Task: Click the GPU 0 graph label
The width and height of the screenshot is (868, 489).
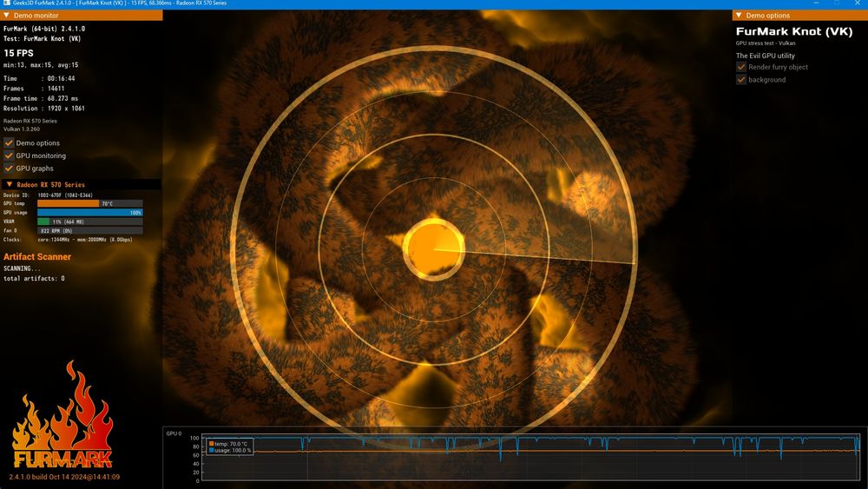Action: coord(174,433)
